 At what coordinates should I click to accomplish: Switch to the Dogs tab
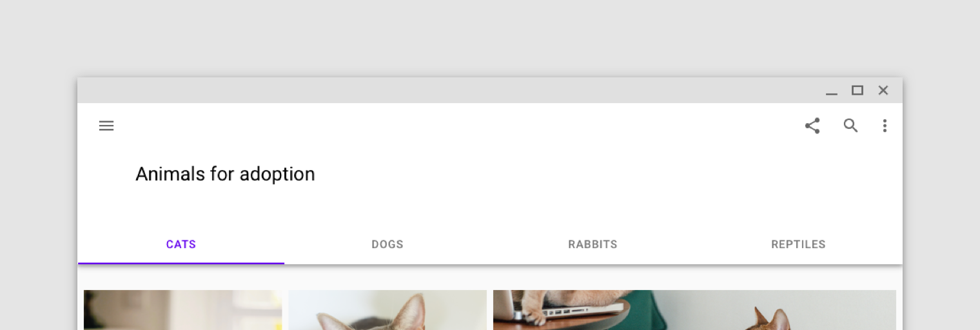387,244
